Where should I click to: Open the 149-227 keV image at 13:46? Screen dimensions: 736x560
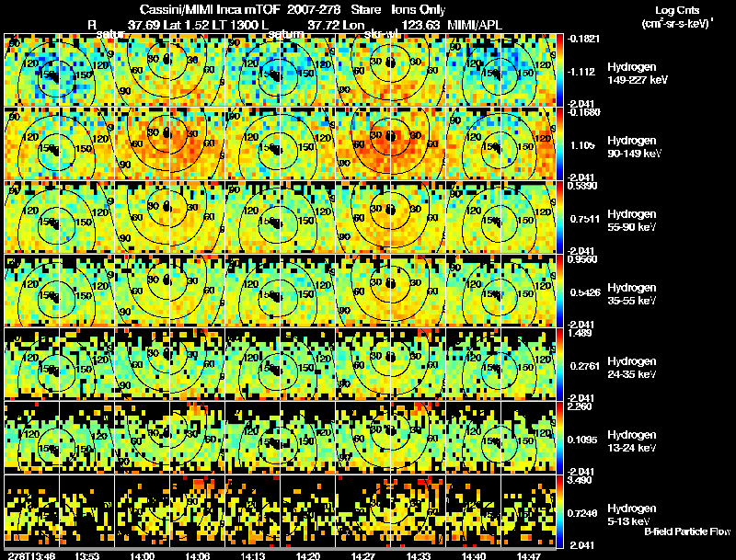pos(31,71)
